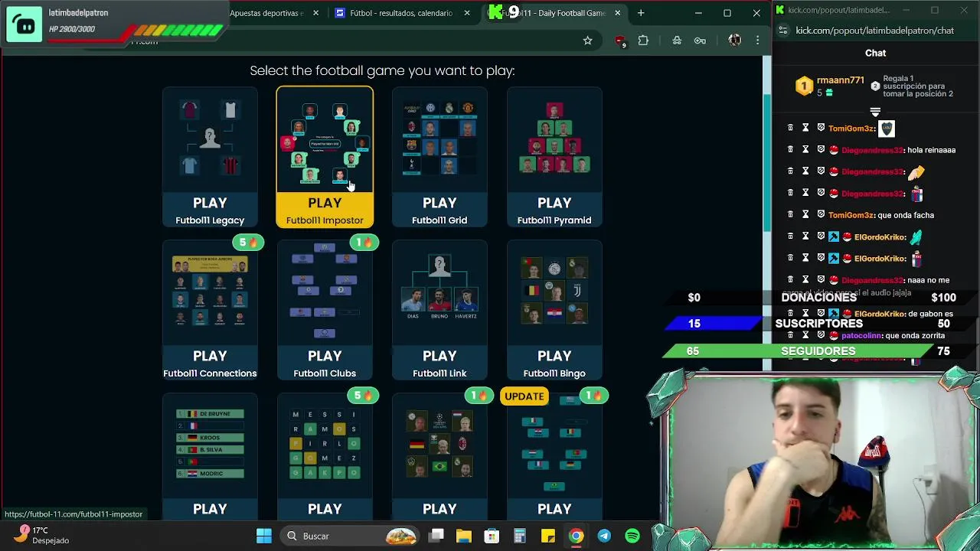The height and width of the screenshot is (551, 980).
Task: Click username patocolinn in chat
Action: (x=861, y=335)
